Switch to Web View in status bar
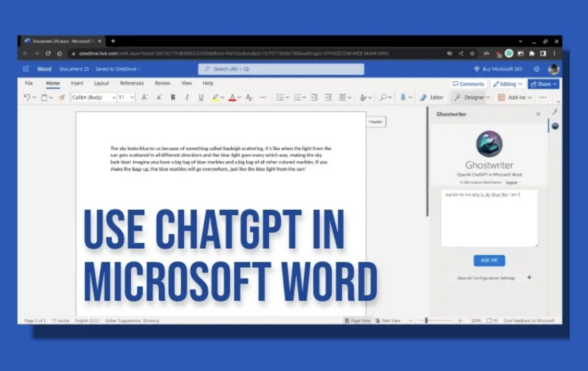 click(x=388, y=321)
